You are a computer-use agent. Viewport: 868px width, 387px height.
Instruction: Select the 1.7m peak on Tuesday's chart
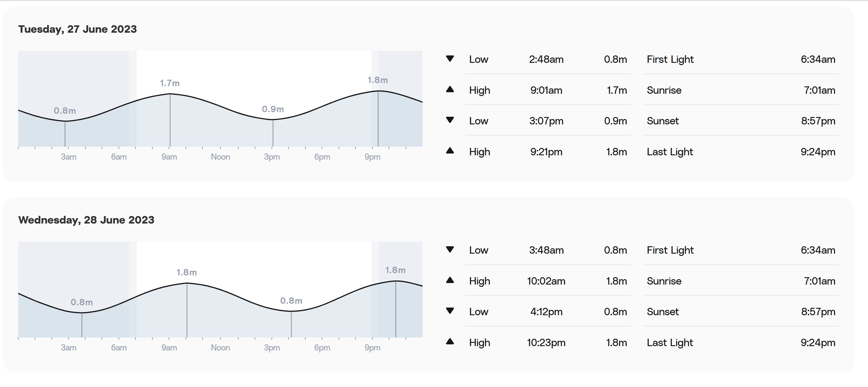(x=170, y=83)
